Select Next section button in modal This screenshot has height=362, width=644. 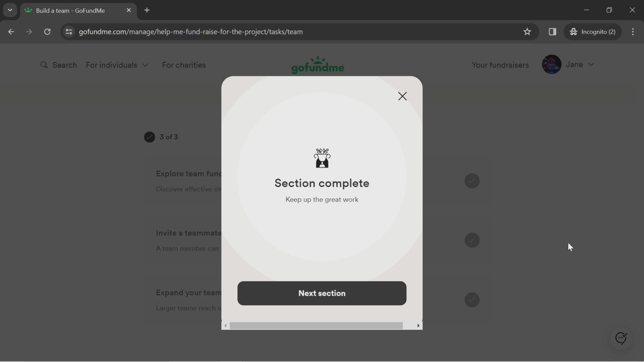(x=322, y=293)
